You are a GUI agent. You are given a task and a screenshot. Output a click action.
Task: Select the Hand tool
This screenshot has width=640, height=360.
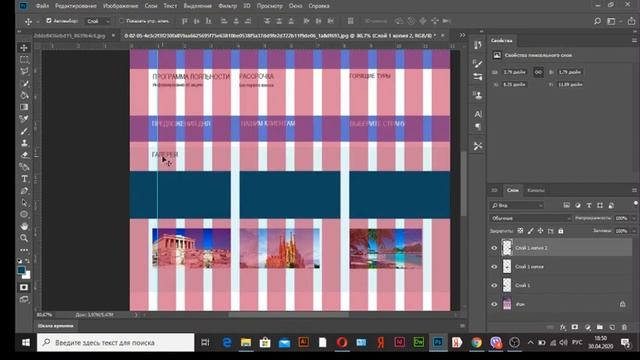(24, 226)
